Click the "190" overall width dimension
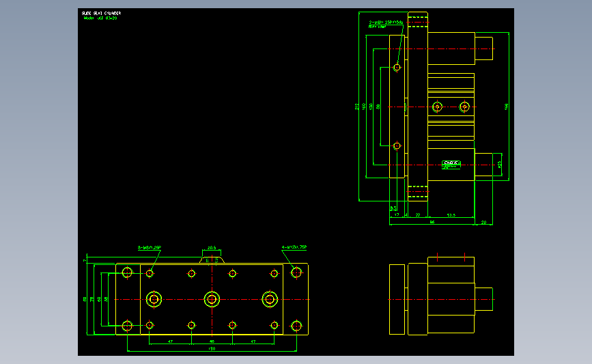This screenshot has width=592, height=364. pyautogui.click(x=212, y=348)
